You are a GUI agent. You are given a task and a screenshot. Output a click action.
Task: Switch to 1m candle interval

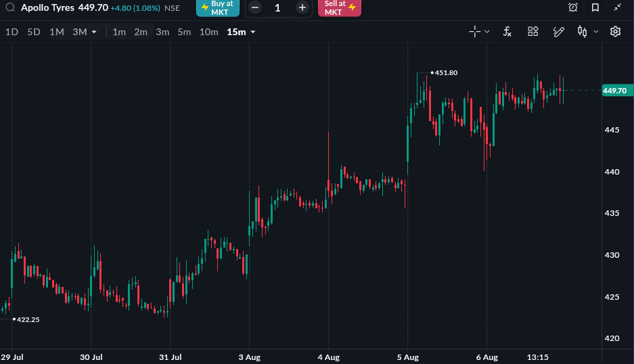tap(119, 32)
